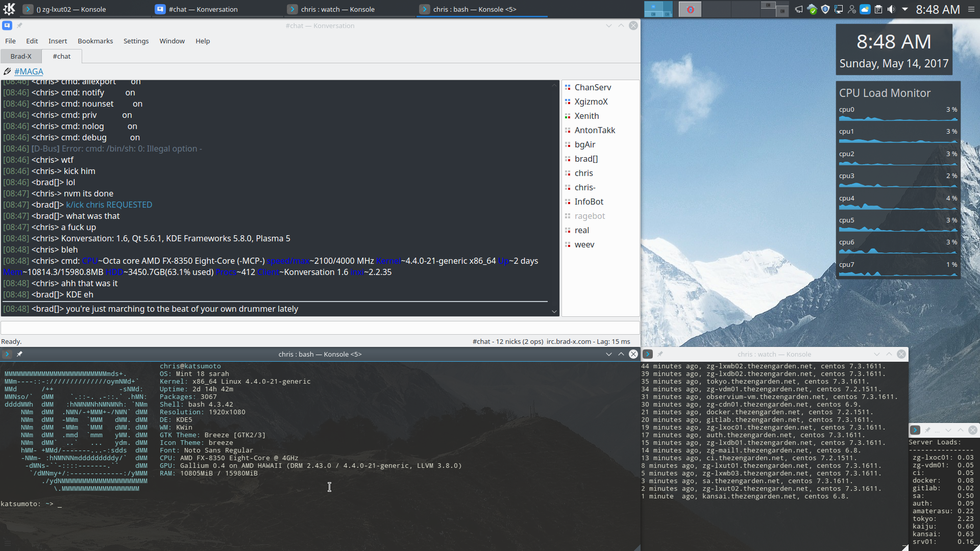
Task: Select the last virtual desktop with two windows in pager
Action: pyautogui.click(x=775, y=9)
